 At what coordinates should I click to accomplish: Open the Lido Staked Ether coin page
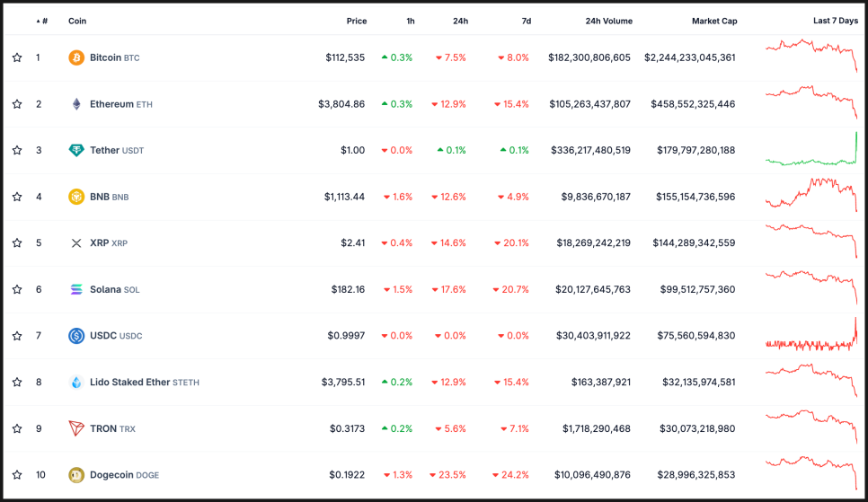129,382
